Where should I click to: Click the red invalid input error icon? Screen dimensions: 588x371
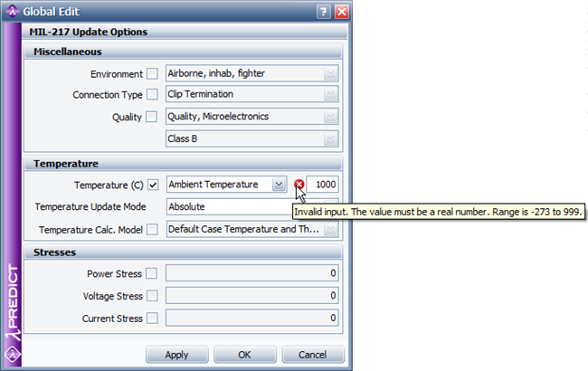coord(299,185)
